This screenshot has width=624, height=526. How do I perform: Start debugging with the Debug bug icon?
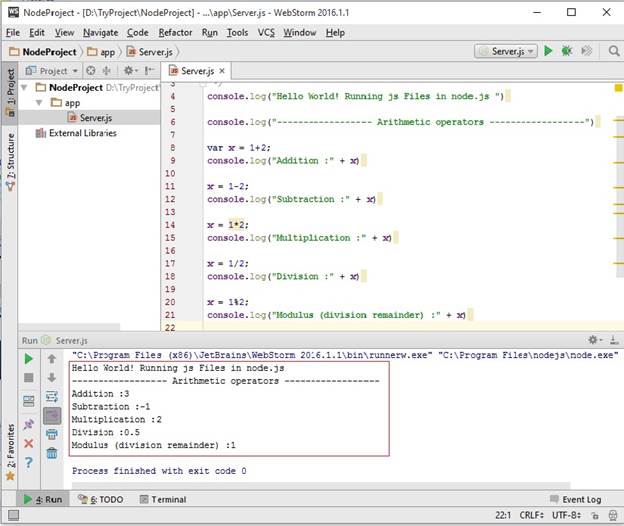567,51
